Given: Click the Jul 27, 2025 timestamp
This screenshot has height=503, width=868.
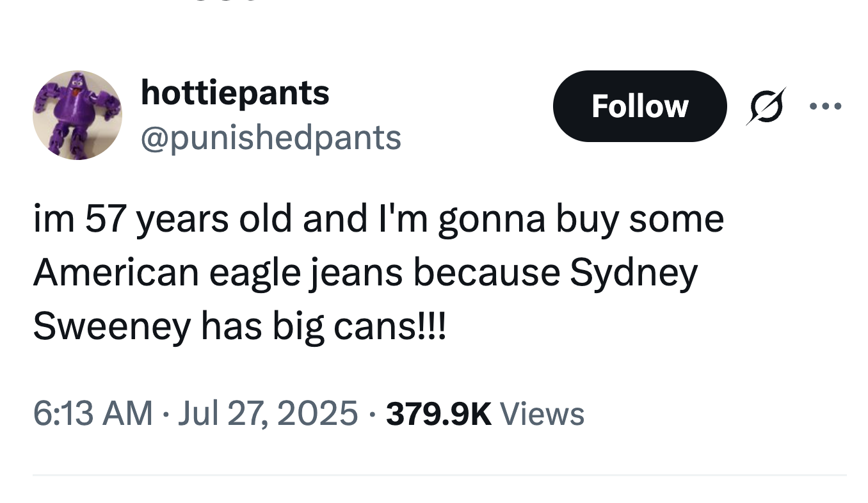Looking at the screenshot, I should click(x=268, y=413).
